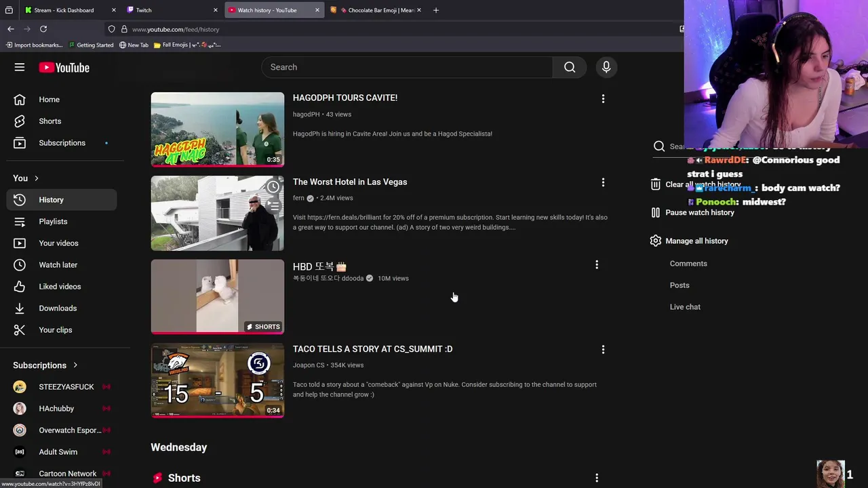Image resolution: width=868 pixels, height=488 pixels.
Task: Click the browser back arrow
Action: pyautogui.click(x=11, y=29)
